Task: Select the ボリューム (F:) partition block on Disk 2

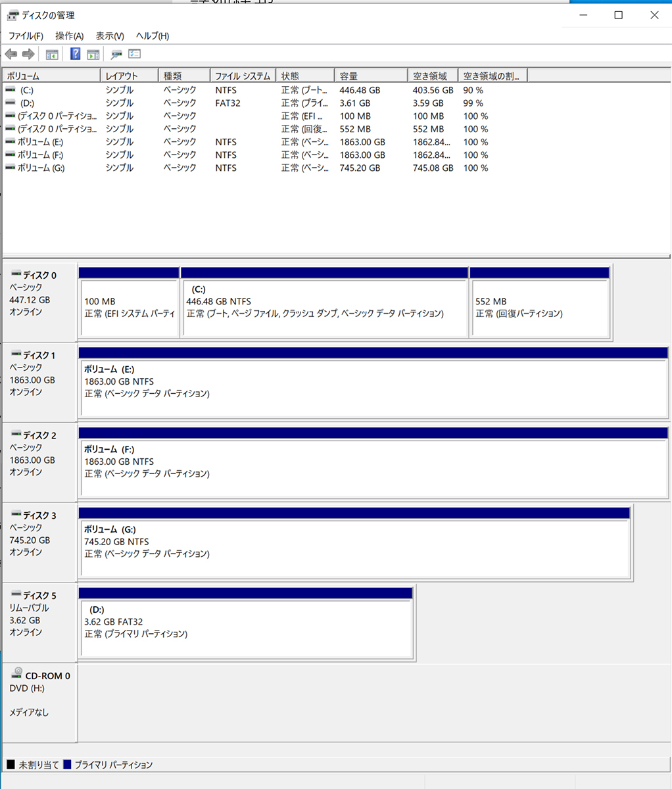Action: coord(373,463)
